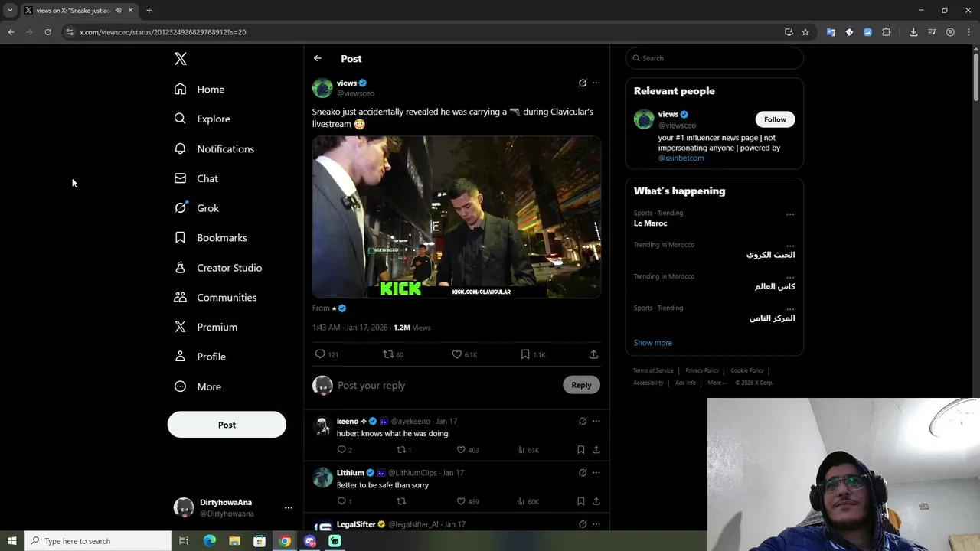Click the X logo in sidebar
This screenshot has width=980, height=551.
click(x=180, y=58)
